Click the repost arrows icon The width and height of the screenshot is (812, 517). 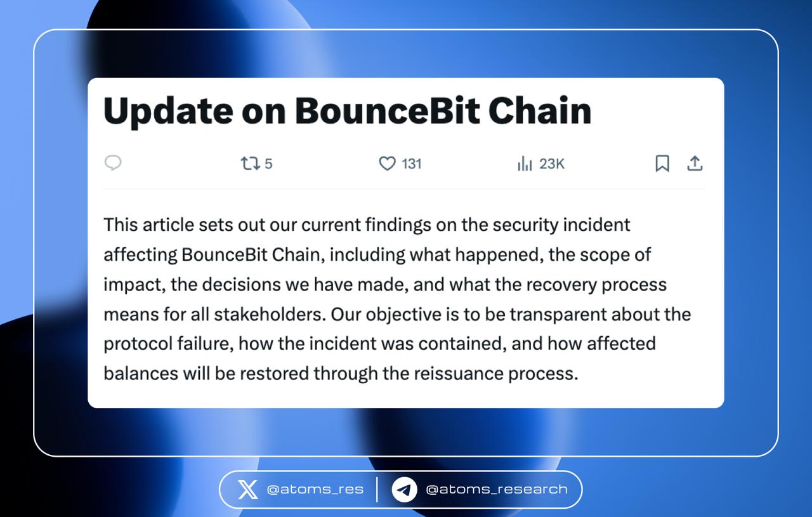pyautogui.click(x=251, y=164)
